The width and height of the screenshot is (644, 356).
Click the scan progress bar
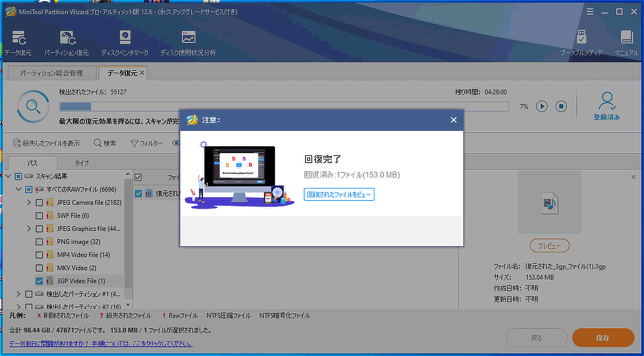pyautogui.click(x=283, y=106)
